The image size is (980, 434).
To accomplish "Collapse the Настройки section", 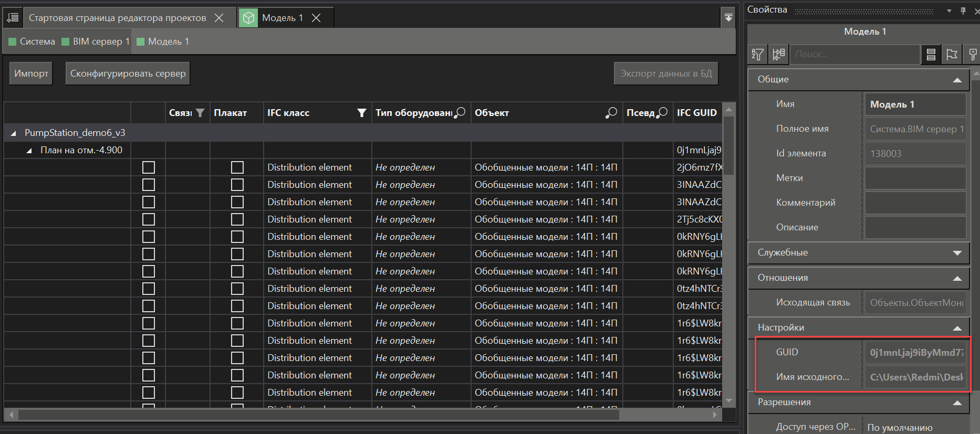I will point(957,328).
